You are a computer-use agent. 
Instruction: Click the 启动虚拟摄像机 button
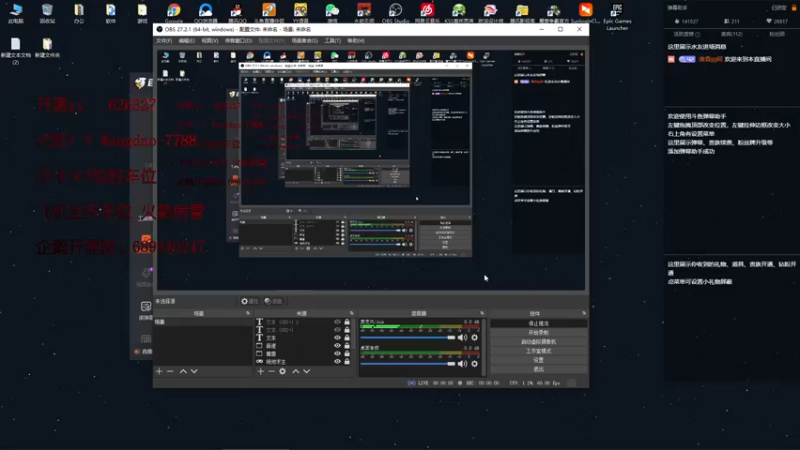pyautogui.click(x=538, y=342)
